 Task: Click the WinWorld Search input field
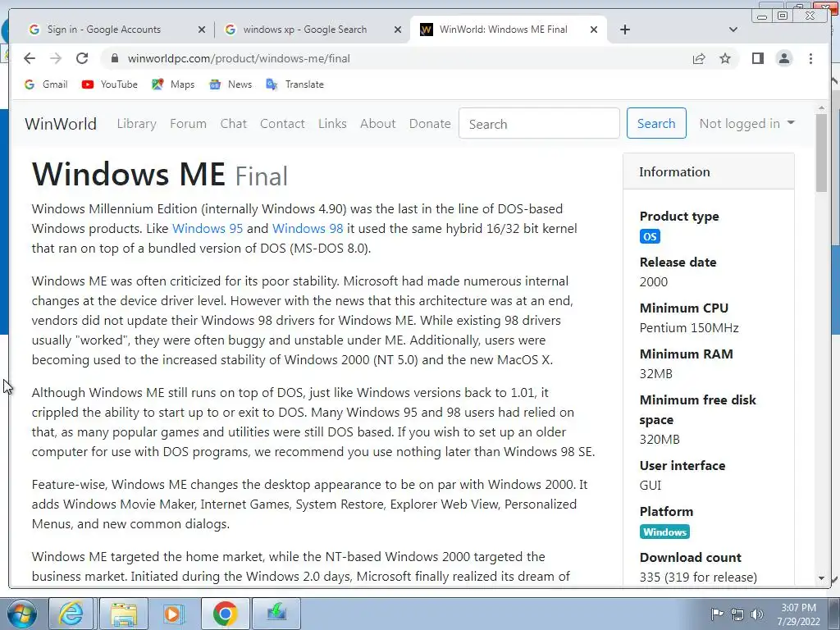click(539, 123)
